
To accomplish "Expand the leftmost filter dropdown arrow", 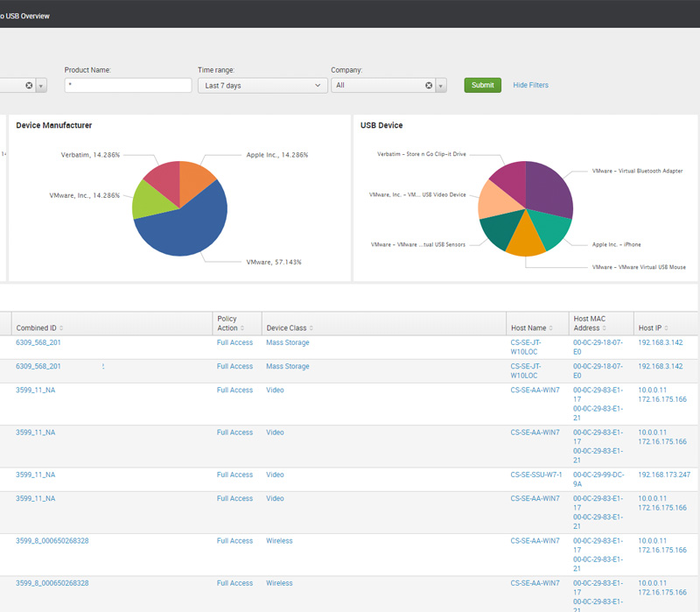I will [x=42, y=86].
